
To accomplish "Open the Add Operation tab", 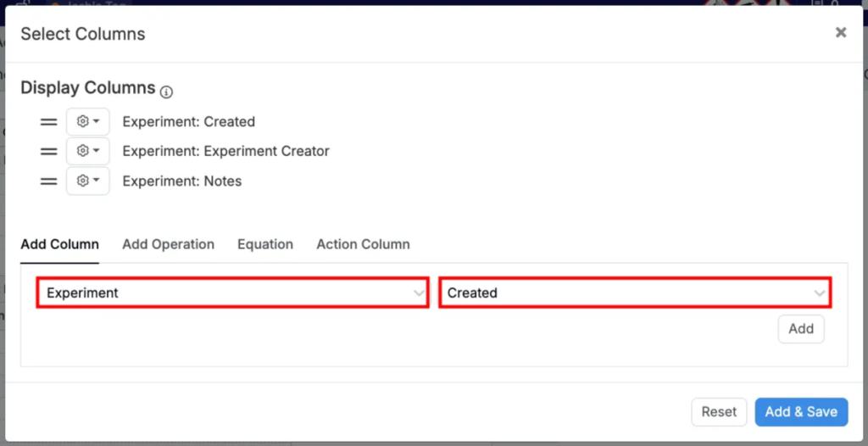I will (x=168, y=244).
